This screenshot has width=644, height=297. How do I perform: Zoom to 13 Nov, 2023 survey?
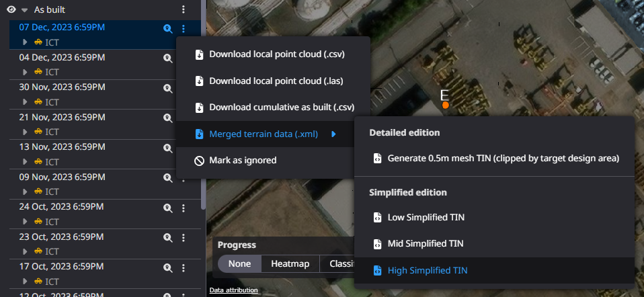(x=167, y=148)
